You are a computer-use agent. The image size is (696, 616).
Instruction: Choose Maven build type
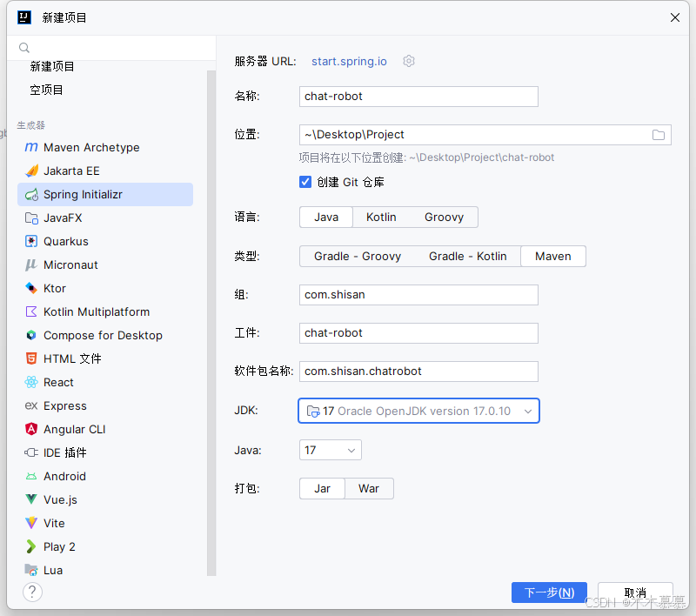(x=553, y=256)
